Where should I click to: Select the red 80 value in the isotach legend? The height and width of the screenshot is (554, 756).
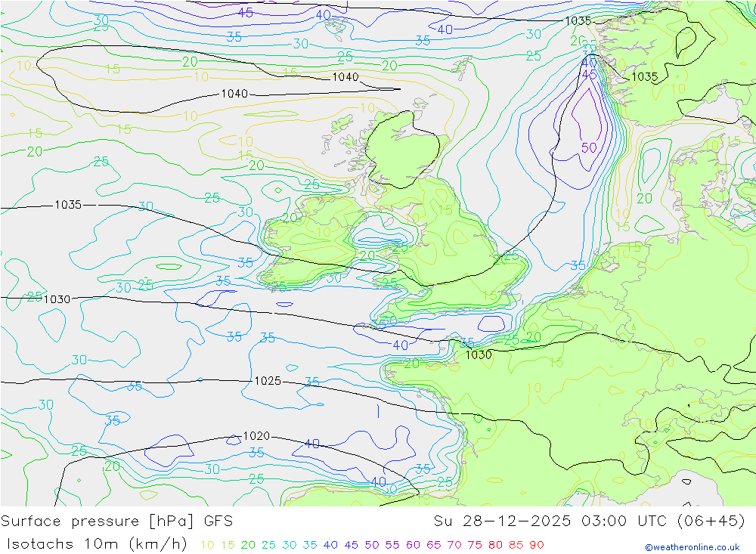(x=496, y=545)
